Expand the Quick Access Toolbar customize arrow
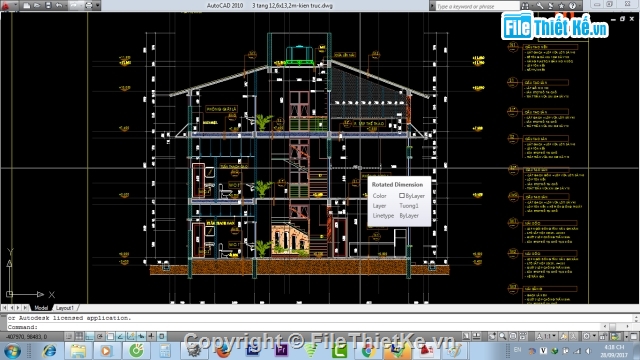Viewport: 640px width, 360px height. (98, 5)
